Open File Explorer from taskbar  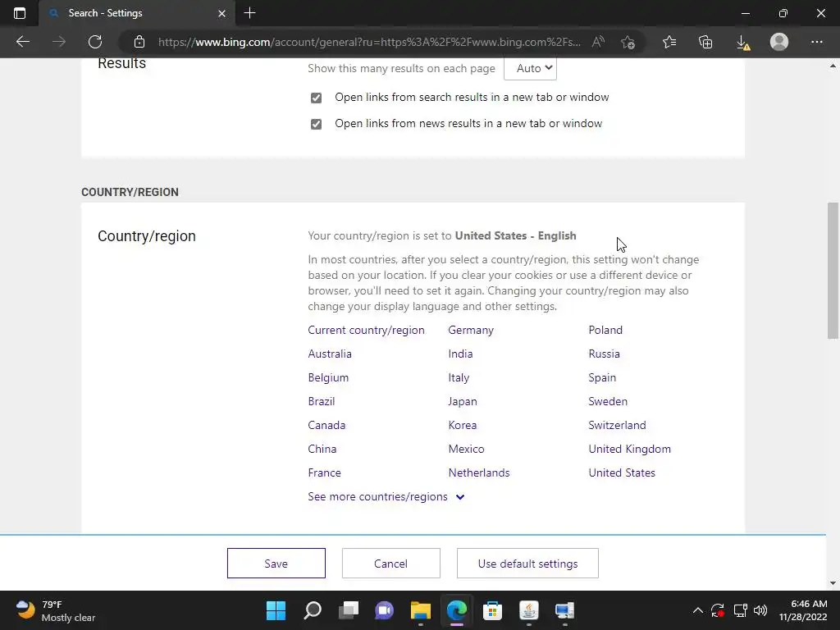pos(421,610)
